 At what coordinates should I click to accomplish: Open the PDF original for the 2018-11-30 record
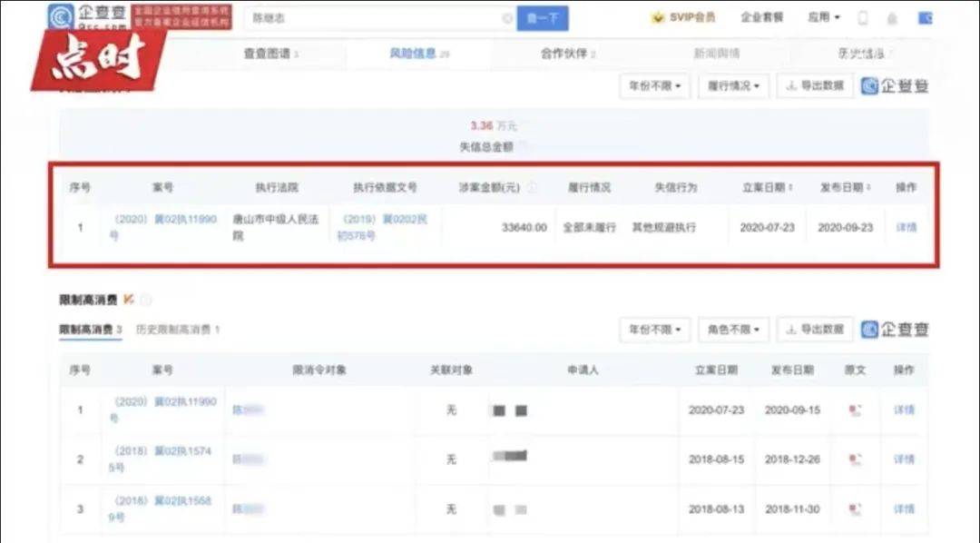pos(854,510)
